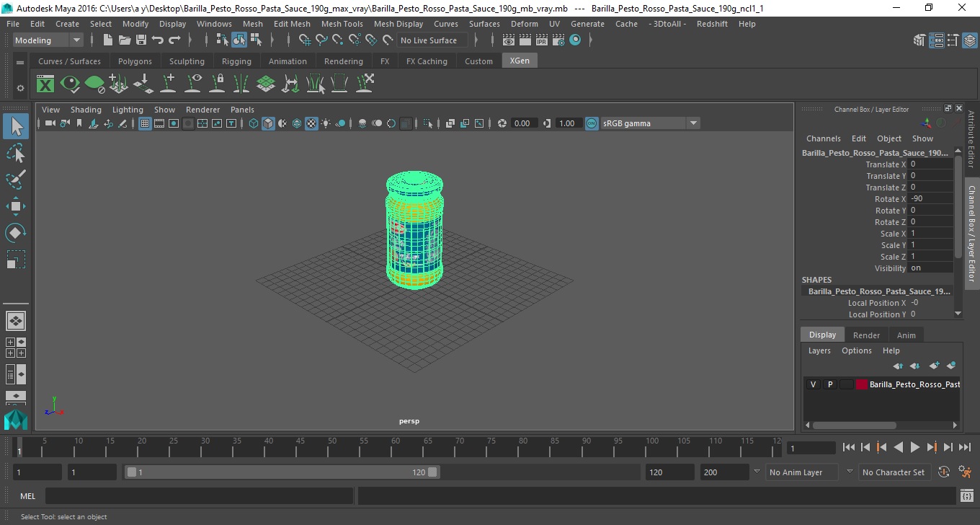Image resolution: width=980 pixels, height=525 pixels.
Task: Select the Scale tool in toolbox
Action: coord(16,259)
